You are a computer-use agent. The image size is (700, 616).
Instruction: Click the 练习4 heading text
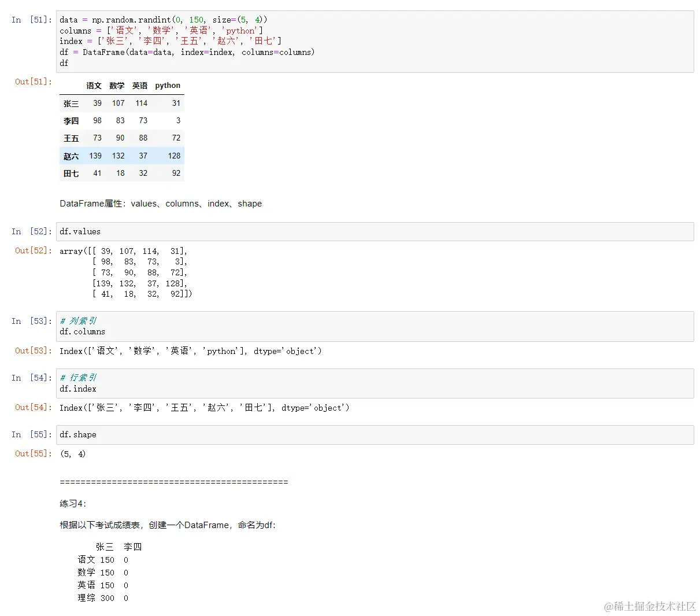pyautogui.click(x=73, y=504)
